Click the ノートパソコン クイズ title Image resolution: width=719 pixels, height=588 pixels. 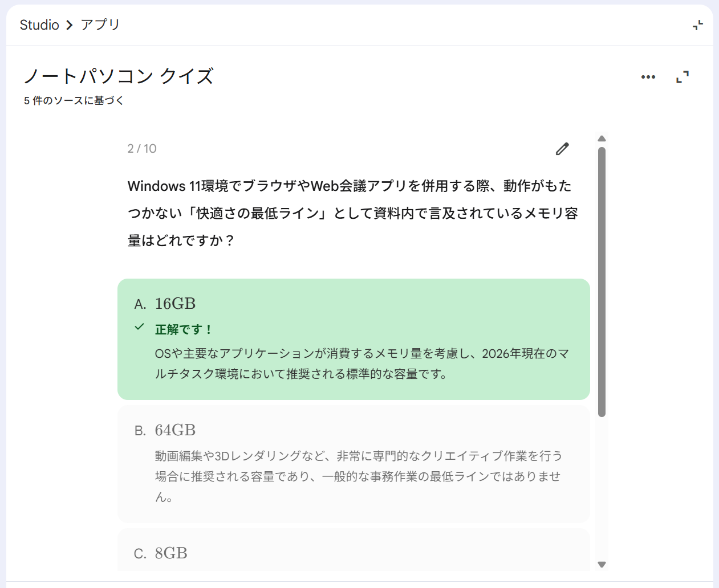click(x=119, y=76)
